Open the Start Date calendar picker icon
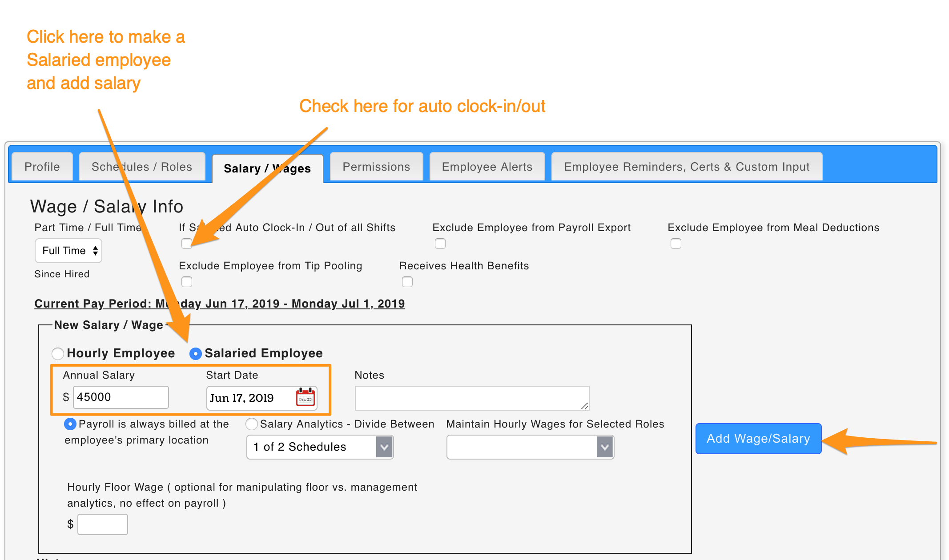 coord(306,397)
